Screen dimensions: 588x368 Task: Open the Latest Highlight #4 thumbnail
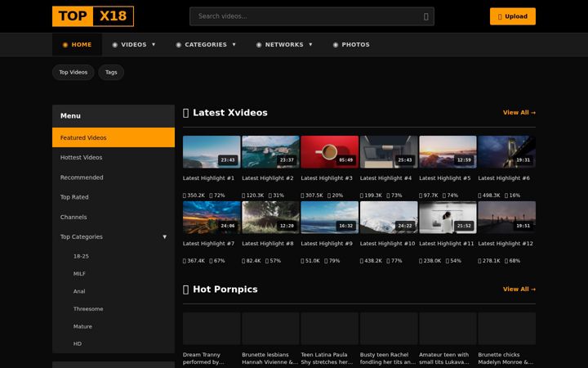389,152
